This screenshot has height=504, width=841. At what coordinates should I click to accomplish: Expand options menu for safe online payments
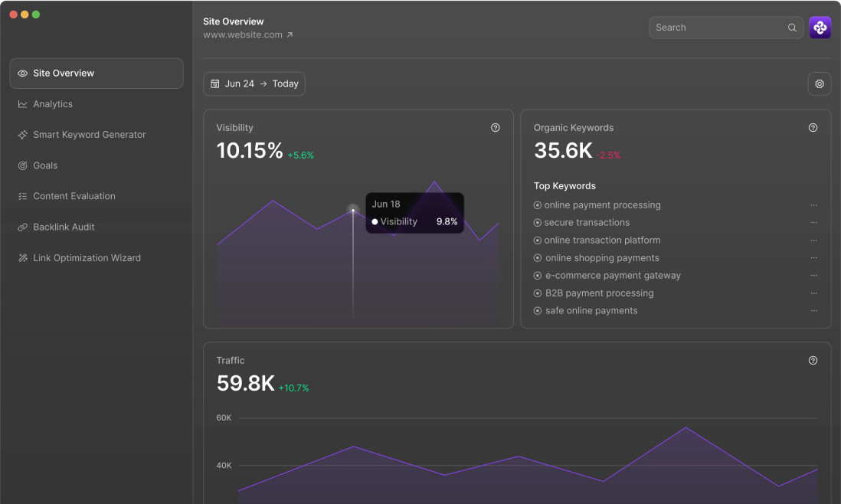[x=813, y=311]
